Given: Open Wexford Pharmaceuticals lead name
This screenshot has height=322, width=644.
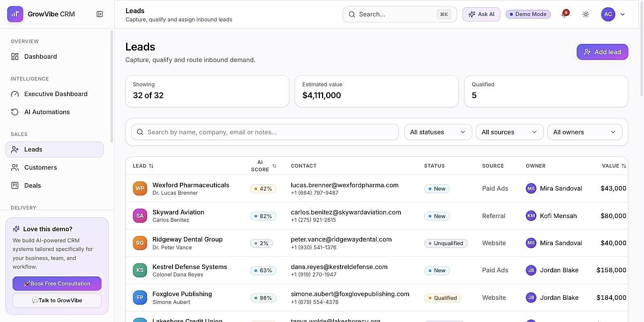Looking at the screenshot, I should click(x=191, y=185).
